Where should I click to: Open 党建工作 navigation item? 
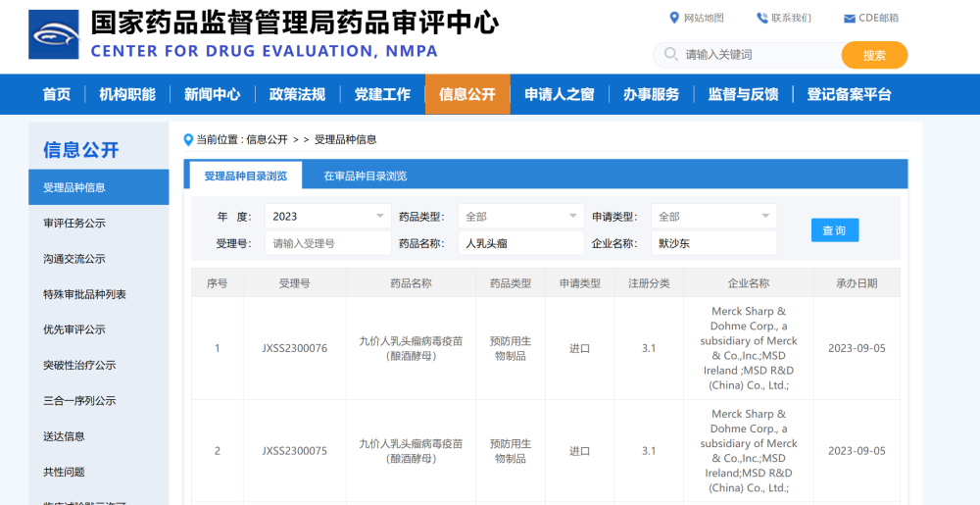[382, 94]
